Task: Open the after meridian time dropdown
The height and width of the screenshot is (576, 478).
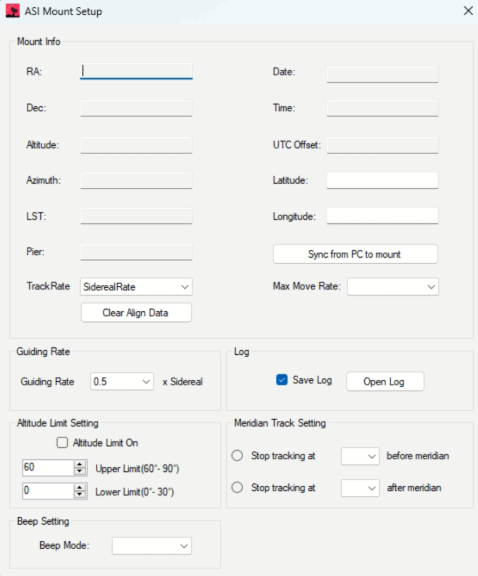Action: point(360,488)
